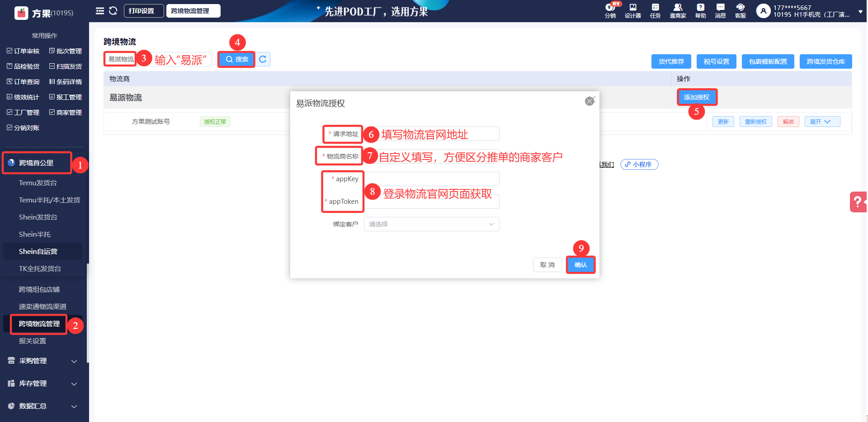Expand the 库存管理 sidebar menu

click(42, 384)
